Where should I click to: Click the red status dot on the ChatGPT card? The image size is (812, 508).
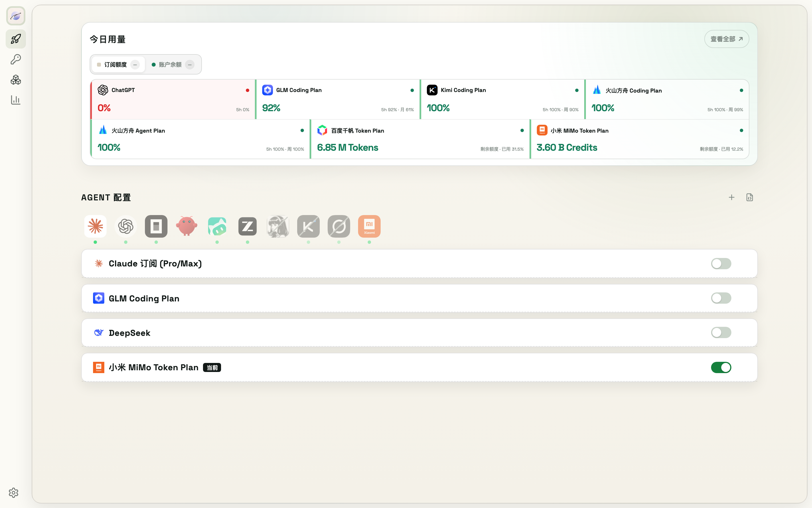(248, 90)
